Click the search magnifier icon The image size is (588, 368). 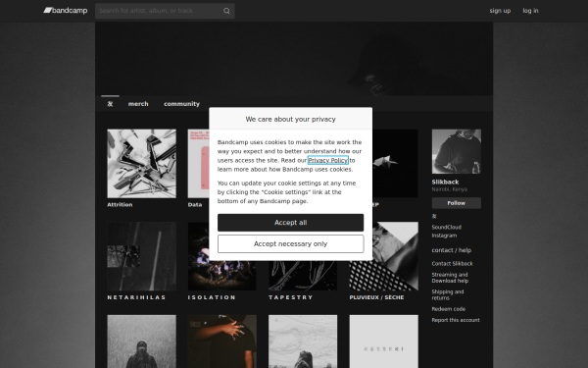coord(226,11)
